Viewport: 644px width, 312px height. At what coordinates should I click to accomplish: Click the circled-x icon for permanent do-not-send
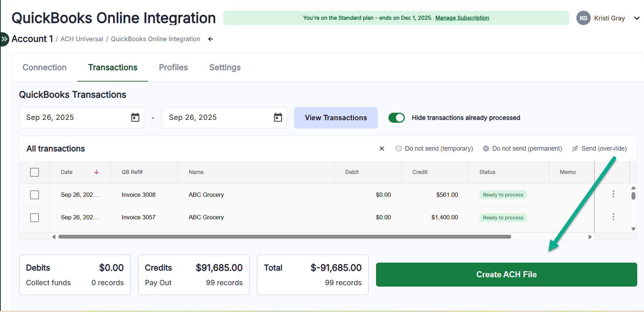[x=486, y=148]
